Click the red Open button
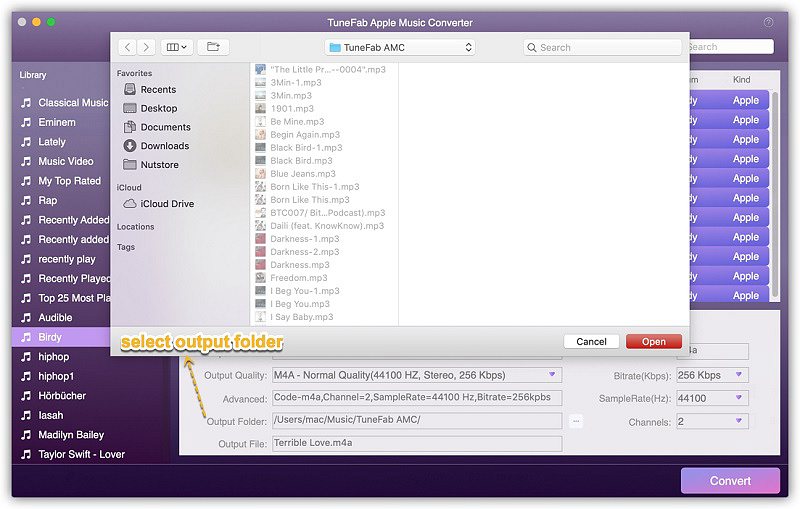 point(653,342)
